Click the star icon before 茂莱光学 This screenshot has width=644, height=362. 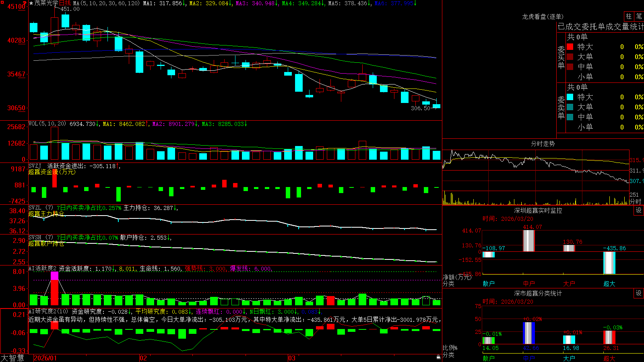[x=31, y=3]
